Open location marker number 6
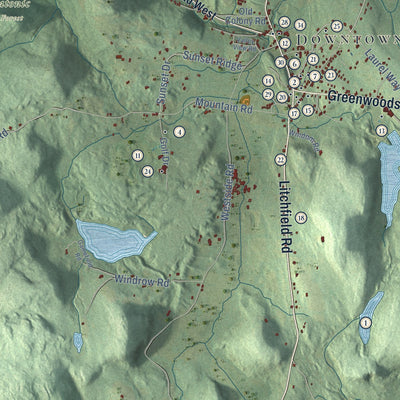 pyautogui.click(x=294, y=64)
